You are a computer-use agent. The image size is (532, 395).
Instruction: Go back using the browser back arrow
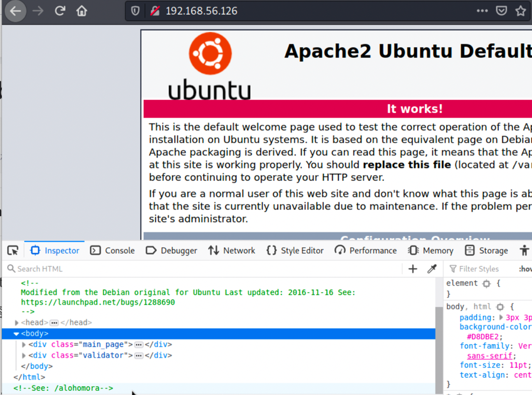[15, 11]
